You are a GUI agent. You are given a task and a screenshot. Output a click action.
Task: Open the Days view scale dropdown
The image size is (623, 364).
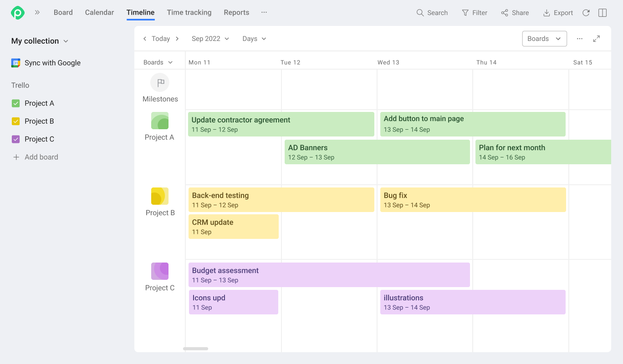[x=254, y=39]
